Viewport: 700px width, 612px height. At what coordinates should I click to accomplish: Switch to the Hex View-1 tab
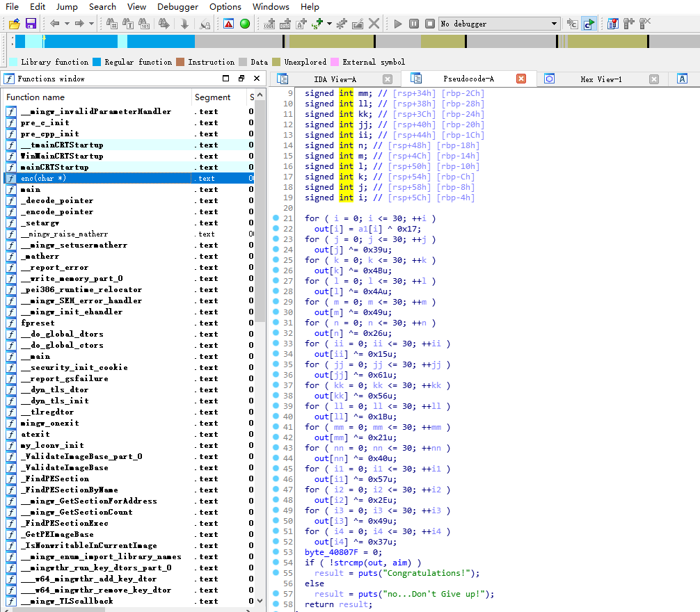pyautogui.click(x=600, y=79)
